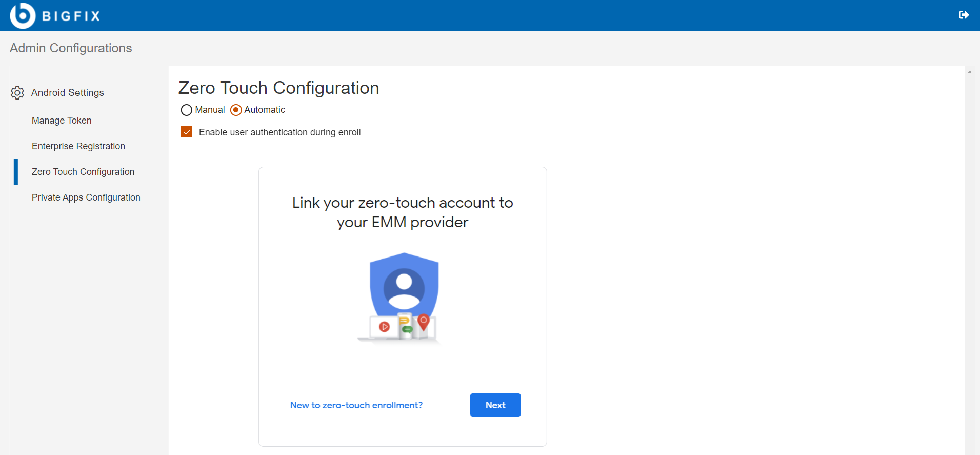Uncheck Enable user authentication during enroll
The height and width of the screenshot is (455, 980).
coord(187,132)
